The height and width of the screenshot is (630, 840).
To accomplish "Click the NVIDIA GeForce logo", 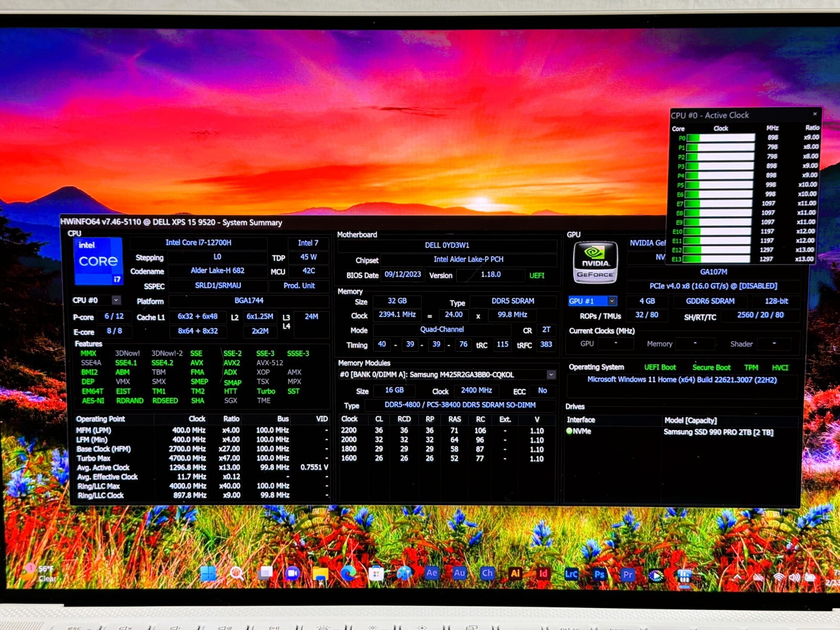I will tap(595, 261).
